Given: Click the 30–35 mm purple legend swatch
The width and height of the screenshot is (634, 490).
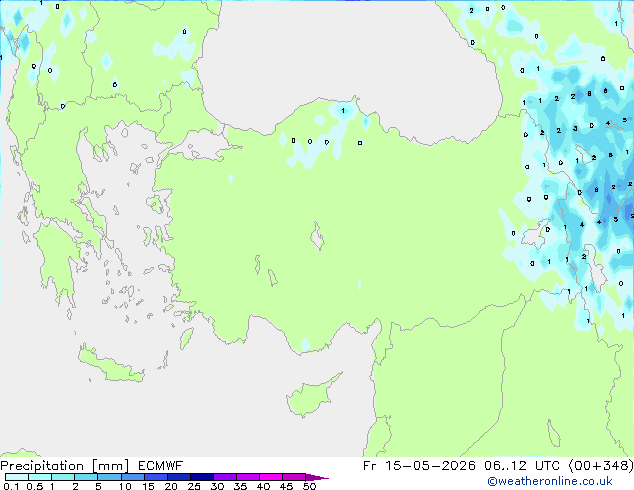Looking at the screenshot, I should pyautogui.click(x=225, y=477).
